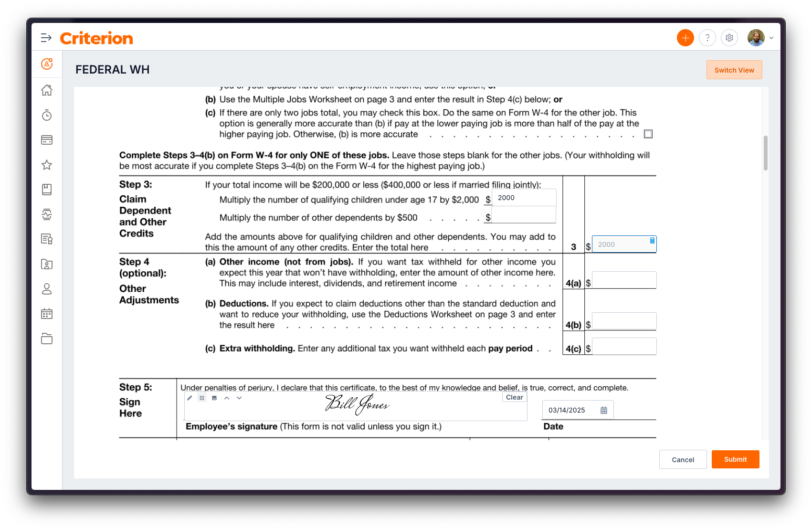Click the qualifying children amount field showing 2000
This screenshot has height=530, width=812.
(x=524, y=198)
